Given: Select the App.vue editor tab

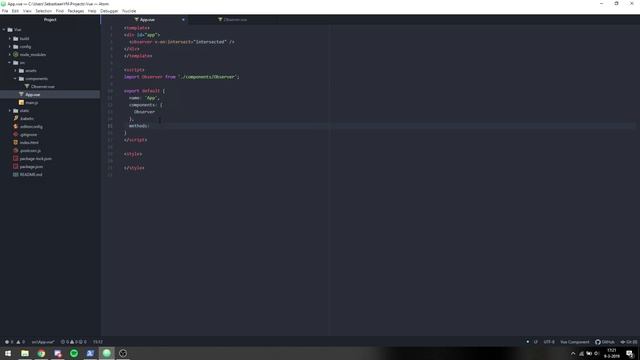Looking at the screenshot, I should tap(144, 20).
